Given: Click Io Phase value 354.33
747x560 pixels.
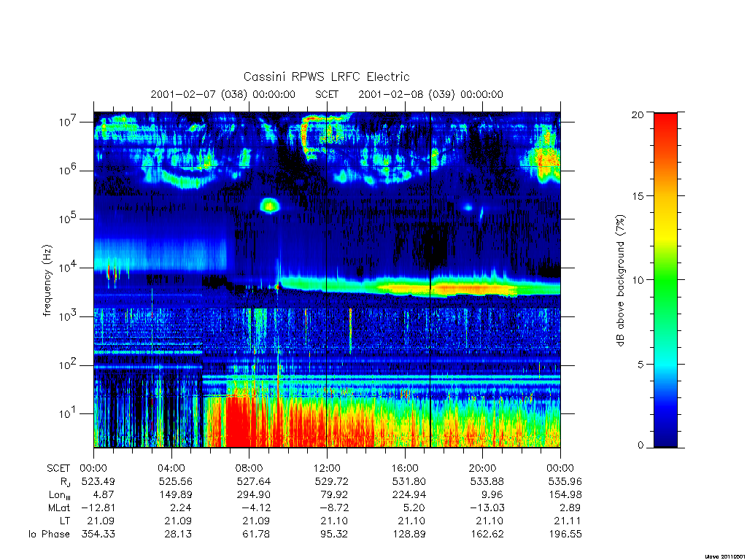Looking at the screenshot, I should point(98,534).
